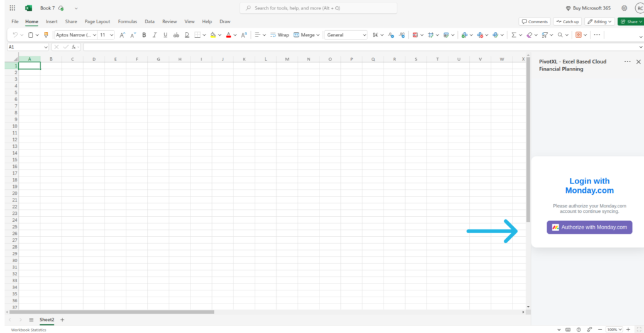
Task: Click the account avatar RC
Action: point(640,8)
